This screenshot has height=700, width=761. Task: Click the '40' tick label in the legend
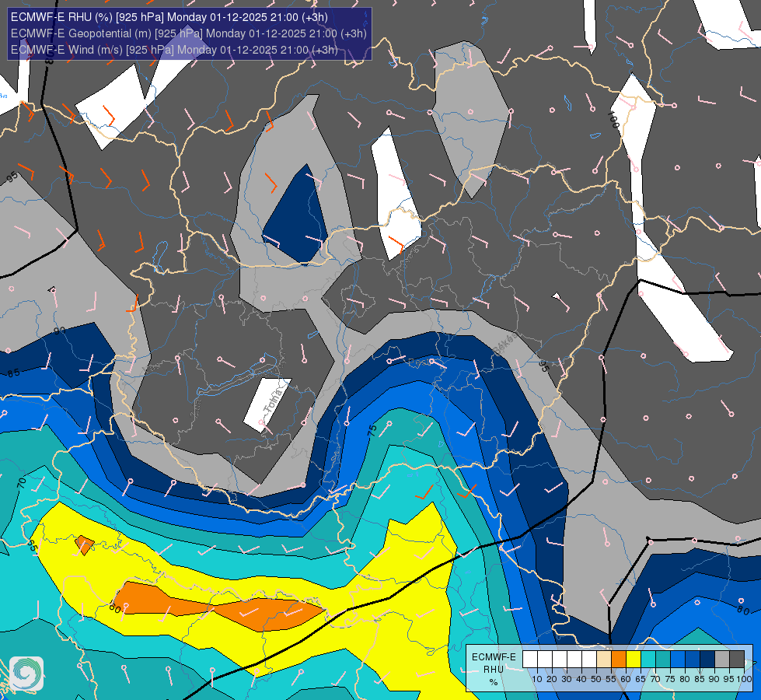pyautogui.click(x=581, y=679)
